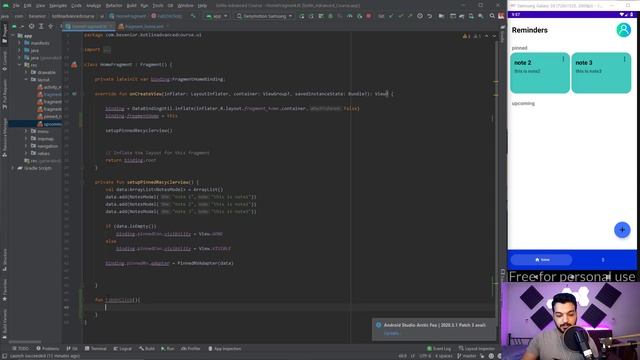This screenshot has height=360, width=640.
Task: Tap the note 2 card's options icon
Action: 563,60
